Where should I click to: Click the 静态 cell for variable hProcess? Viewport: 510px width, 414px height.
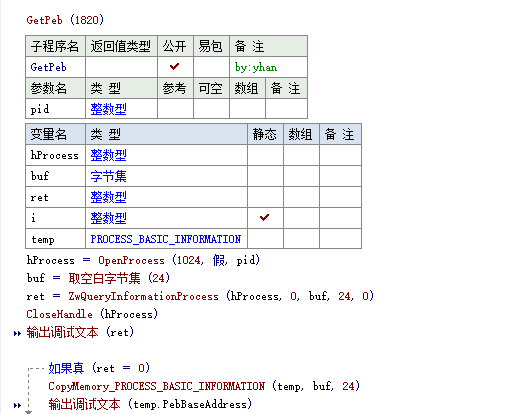coord(265,155)
